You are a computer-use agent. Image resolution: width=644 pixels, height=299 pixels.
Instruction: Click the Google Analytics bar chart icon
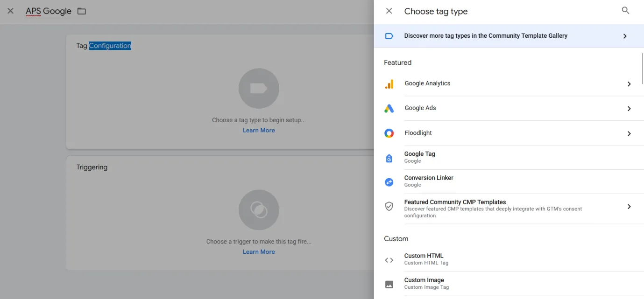tap(389, 84)
